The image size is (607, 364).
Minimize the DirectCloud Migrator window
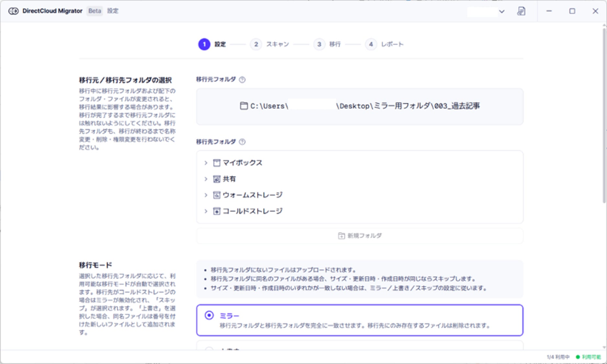pyautogui.click(x=549, y=11)
